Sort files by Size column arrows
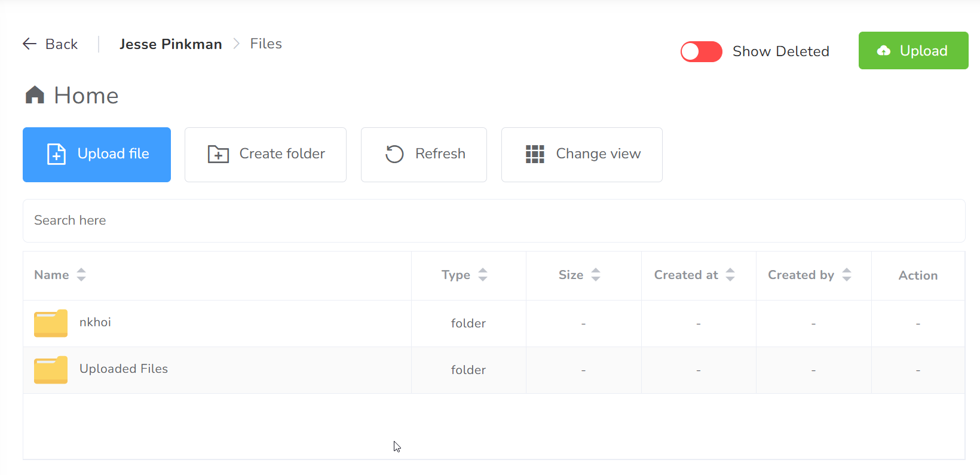The width and height of the screenshot is (980, 475). click(x=596, y=275)
